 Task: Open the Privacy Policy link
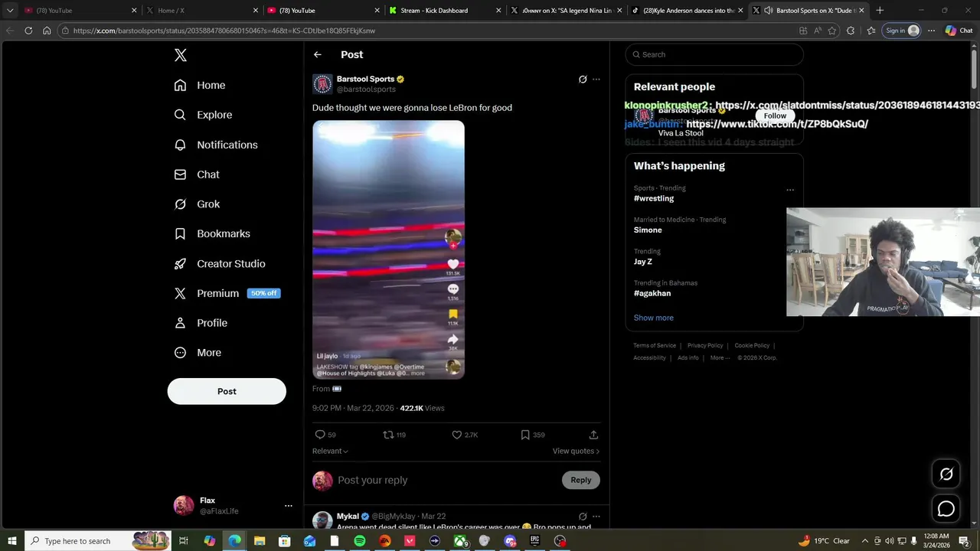(x=705, y=345)
